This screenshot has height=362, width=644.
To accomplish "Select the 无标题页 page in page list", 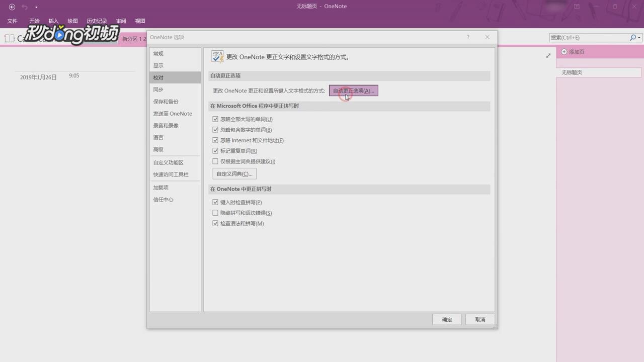I will (599, 72).
